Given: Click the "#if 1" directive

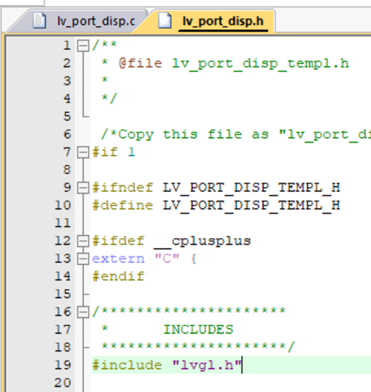Looking at the screenshot, I should click(x=113, y=152).
